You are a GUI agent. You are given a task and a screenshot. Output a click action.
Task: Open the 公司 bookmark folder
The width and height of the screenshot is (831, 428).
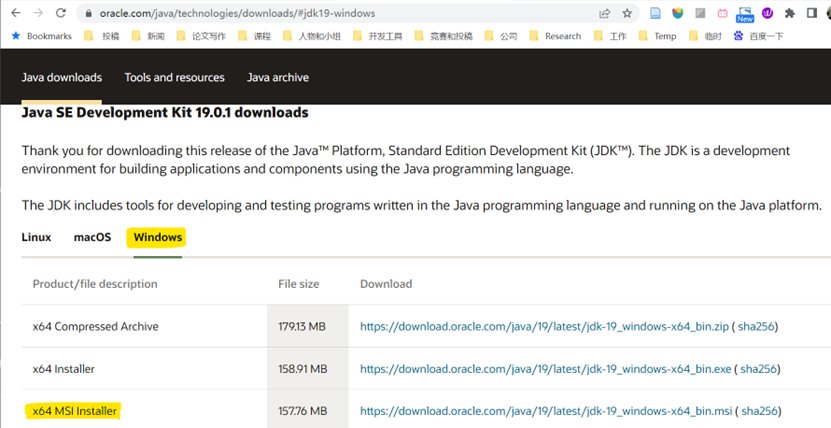coord(501,36)
